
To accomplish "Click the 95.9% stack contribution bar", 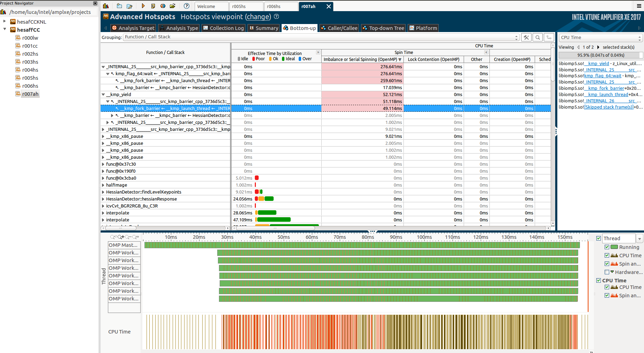I will point(601,55).
